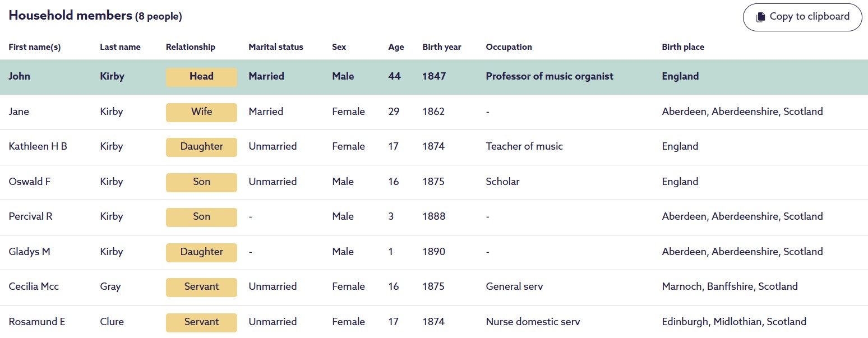868x338 pixels.
Task: Click the Marital status column header
Action: tap(275, 47)
